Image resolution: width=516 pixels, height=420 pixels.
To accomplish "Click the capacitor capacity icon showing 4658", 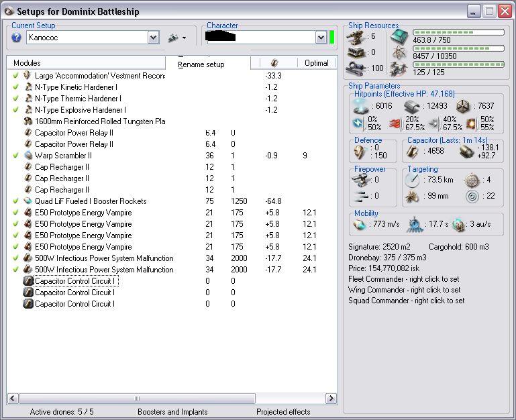I will (413, 152).
